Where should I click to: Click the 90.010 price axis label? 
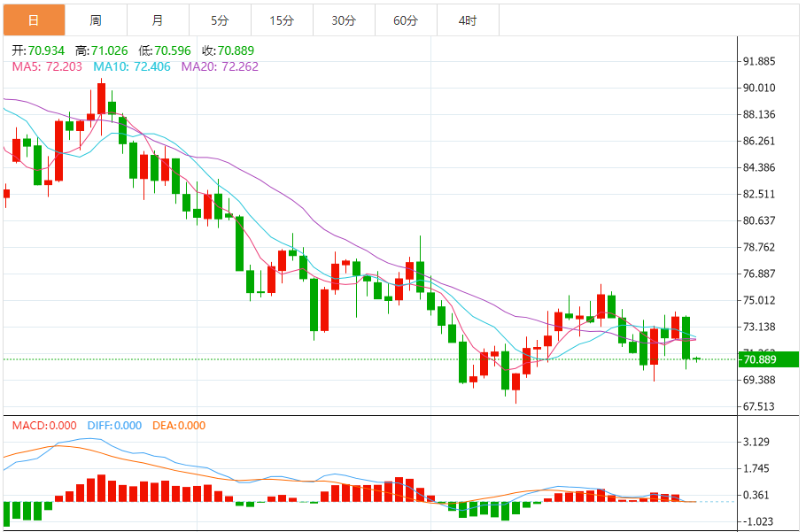759,88
